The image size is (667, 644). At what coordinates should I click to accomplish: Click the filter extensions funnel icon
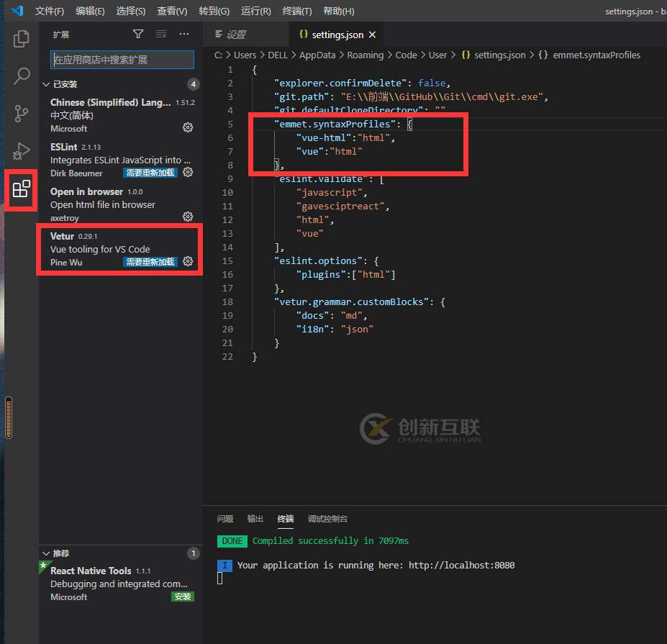pos(138,34)
